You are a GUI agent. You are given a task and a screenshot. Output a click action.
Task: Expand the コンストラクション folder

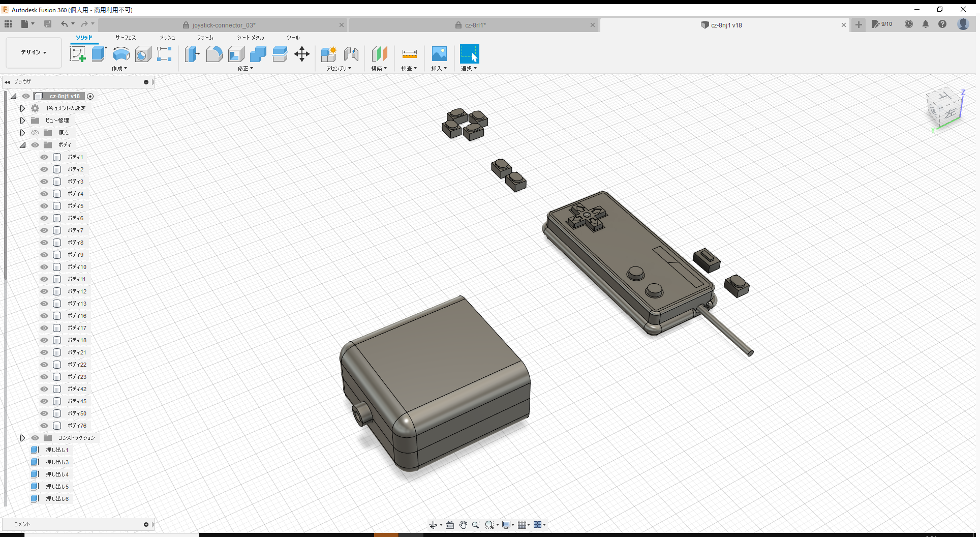22,438
